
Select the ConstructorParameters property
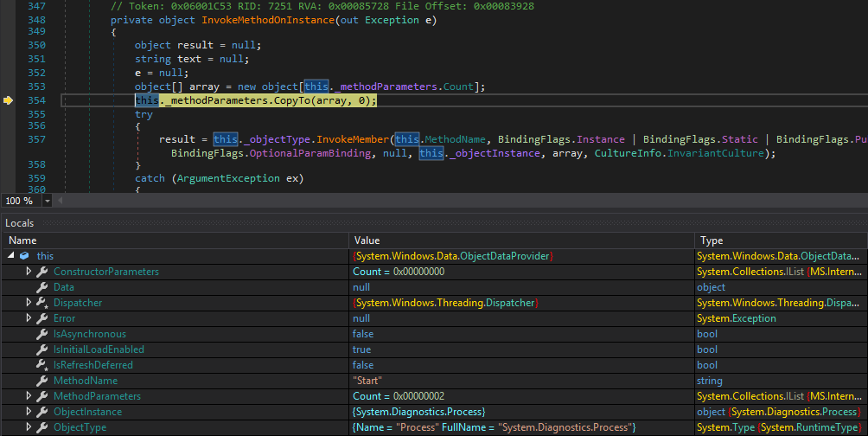[x=105, y=272]
